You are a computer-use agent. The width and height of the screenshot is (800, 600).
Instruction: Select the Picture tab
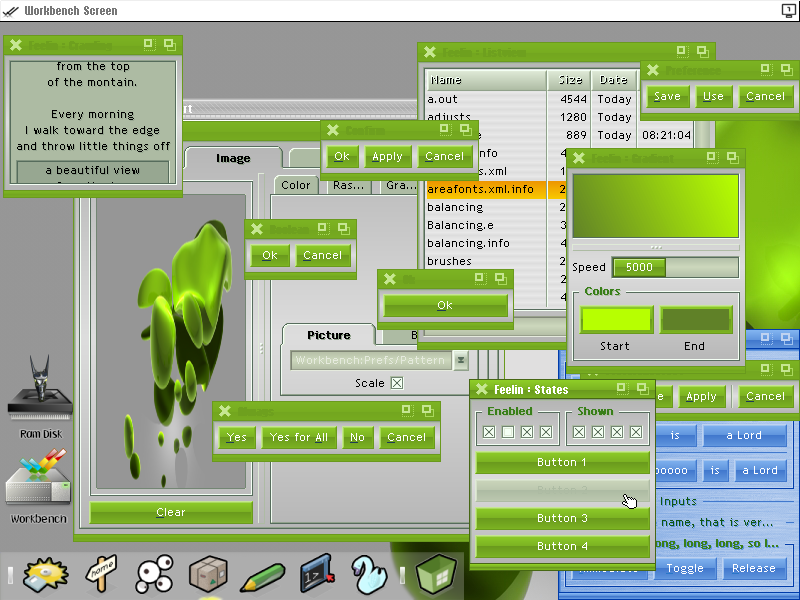329,335
